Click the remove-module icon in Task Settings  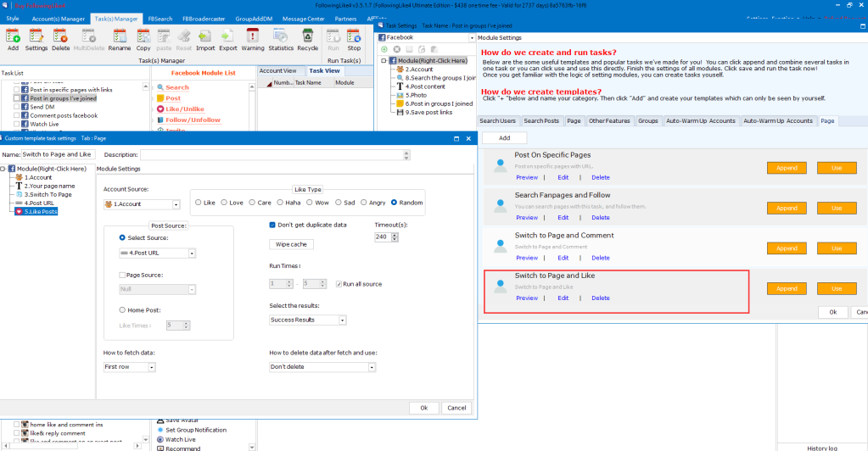click(x=397, y=49)
